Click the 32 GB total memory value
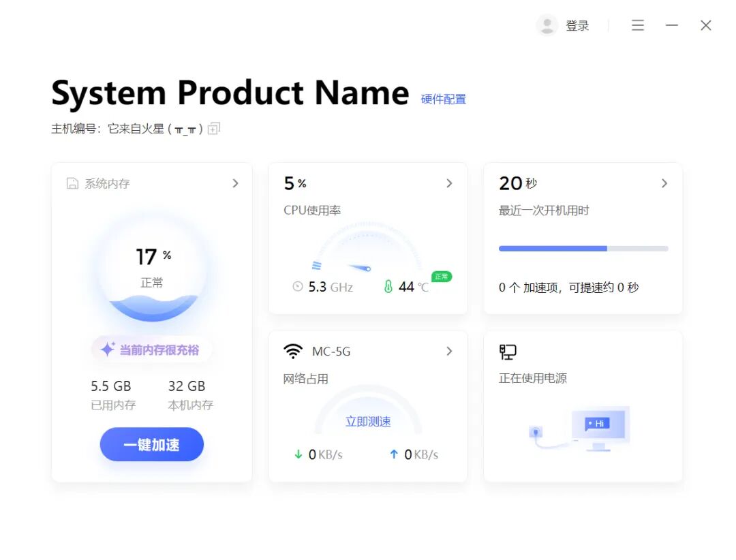Viewport: 736px width, 560px height. point(187,386)
